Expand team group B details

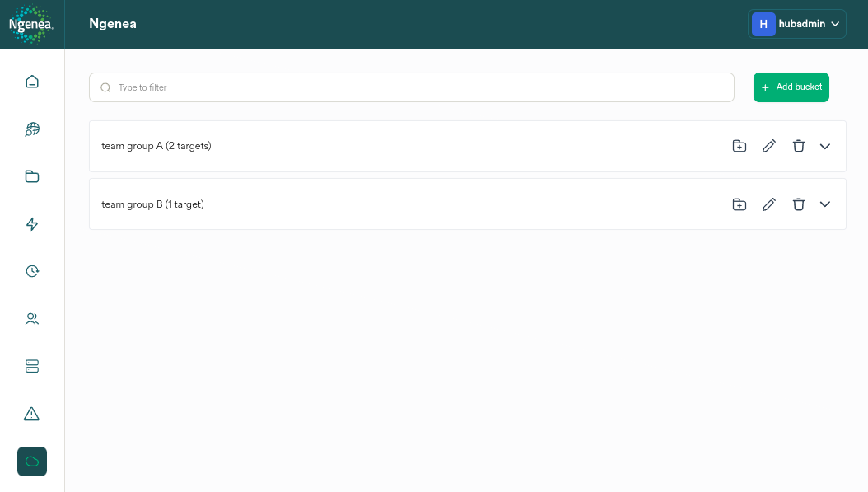click(x=825, y=204)
